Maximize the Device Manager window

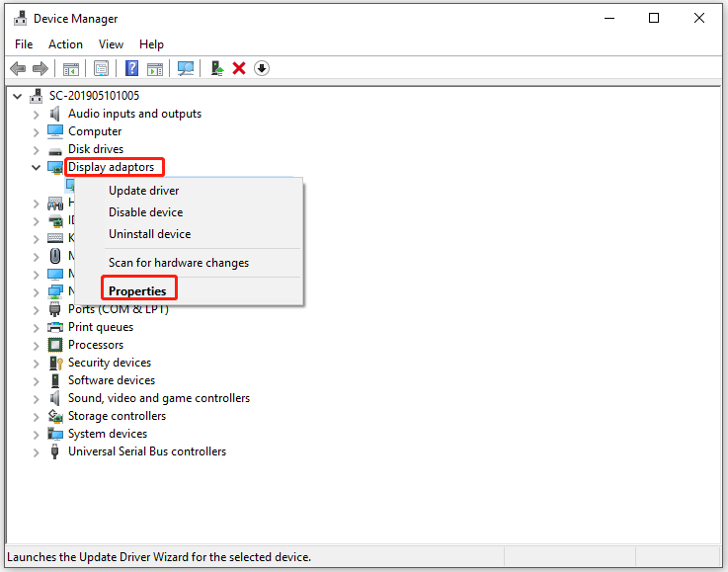tap(654, 18)
